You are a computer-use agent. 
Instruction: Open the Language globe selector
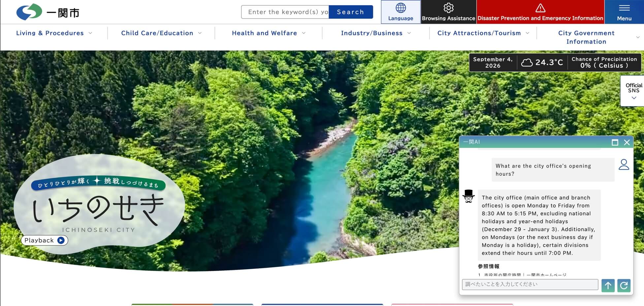(x=401, y=12)
